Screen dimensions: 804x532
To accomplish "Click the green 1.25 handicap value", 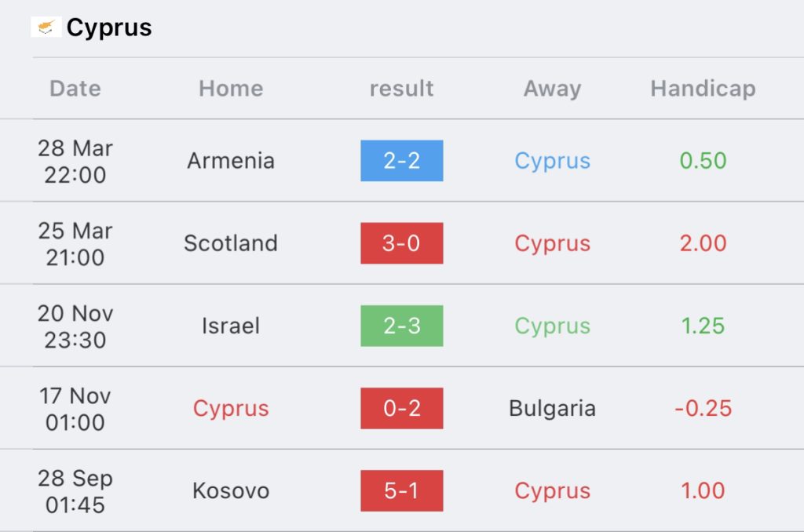I will pyautogui.click(x=703, y=326).
